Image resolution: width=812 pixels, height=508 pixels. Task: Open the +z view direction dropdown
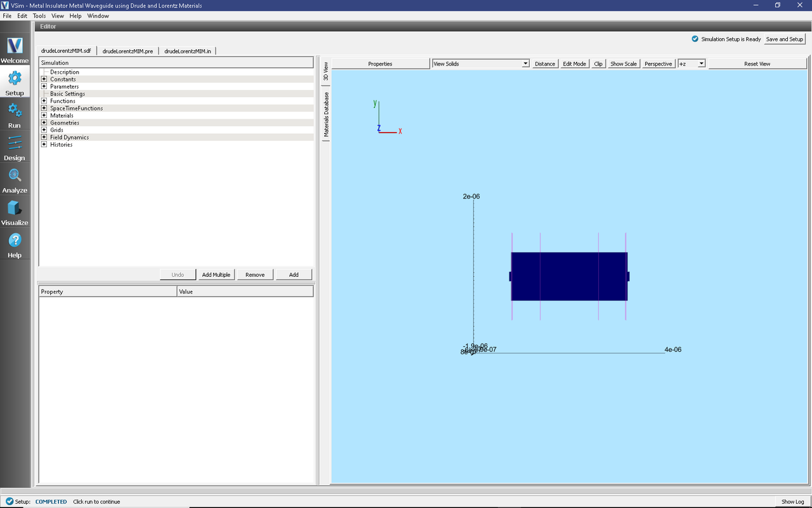point(691,63)
